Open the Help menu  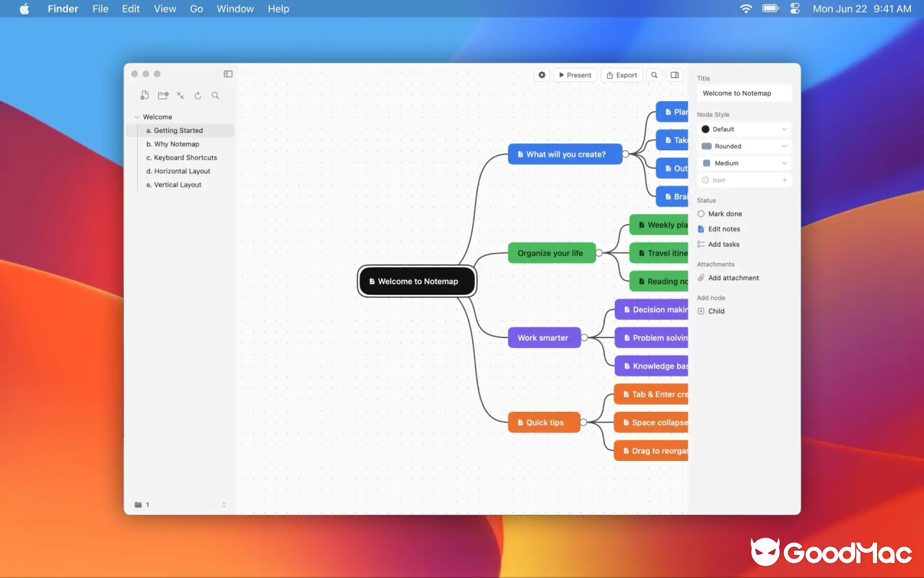(x=279, y=9)
